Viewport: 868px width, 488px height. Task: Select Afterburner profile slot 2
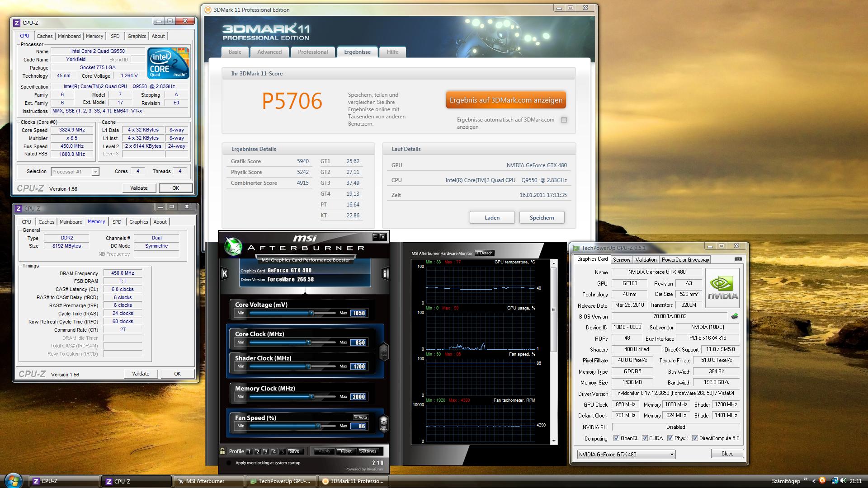click(257, 451)
